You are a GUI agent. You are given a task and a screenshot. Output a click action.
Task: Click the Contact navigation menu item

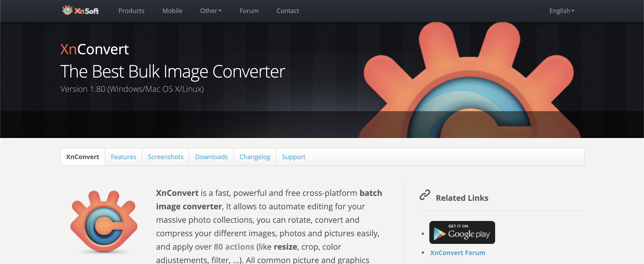[287, 11]
